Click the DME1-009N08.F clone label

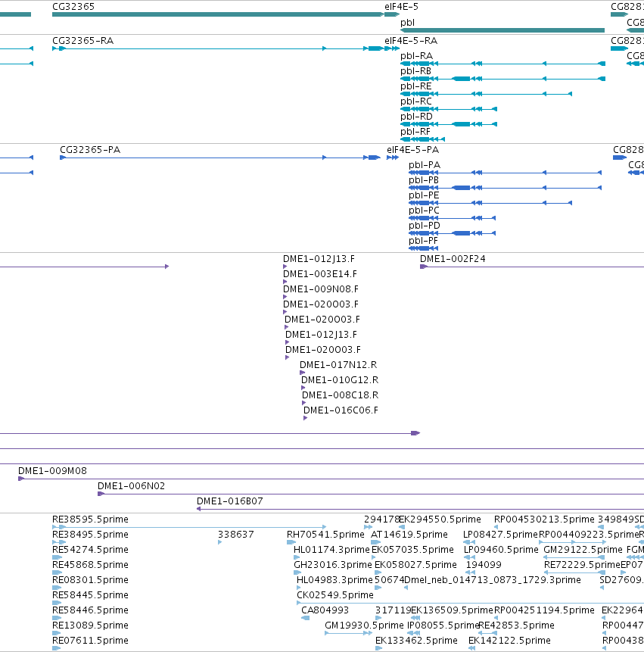(x=320, y=289)
